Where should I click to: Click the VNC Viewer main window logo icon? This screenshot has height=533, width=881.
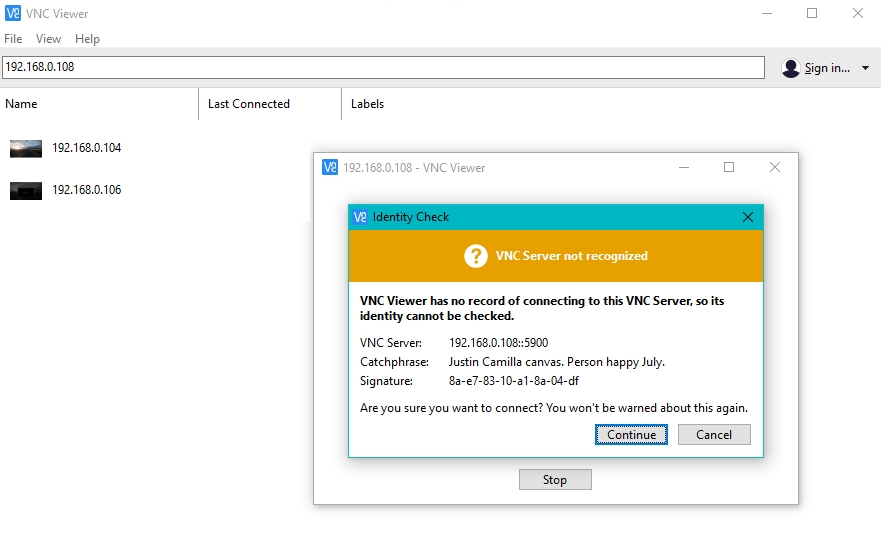(12, 13)
